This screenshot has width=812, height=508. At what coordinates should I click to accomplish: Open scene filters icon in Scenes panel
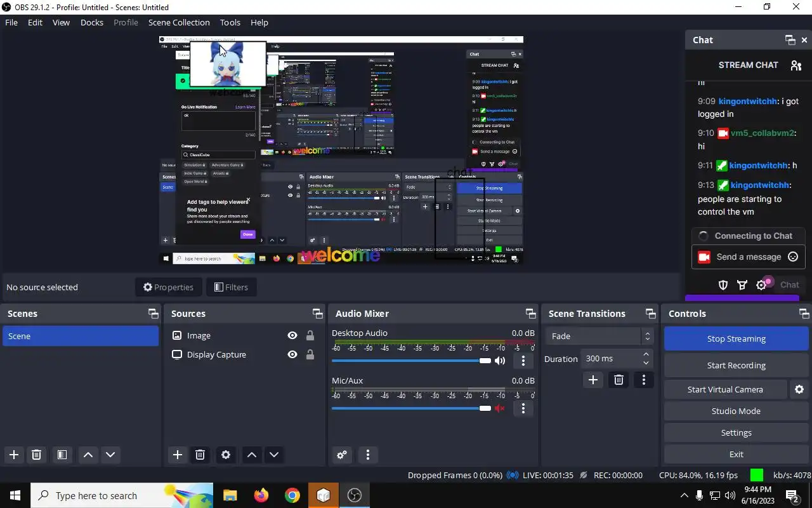pyautogui.click(x=62, y=455)
